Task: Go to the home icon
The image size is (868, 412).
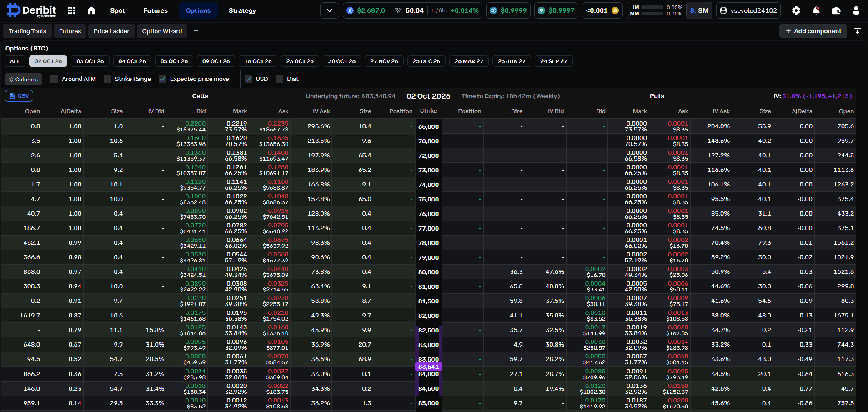Action: point(91,10)
